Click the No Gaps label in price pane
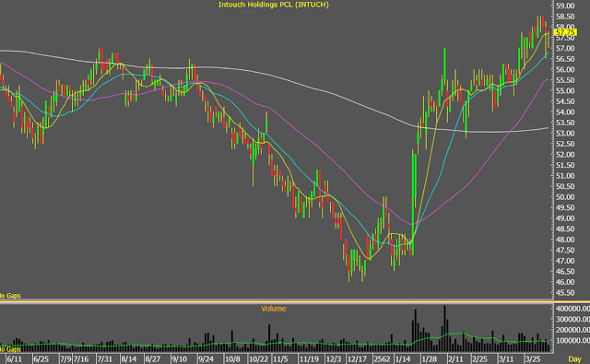Image resolution: width=590 pixels, height=364 pixels. point(10,296)
